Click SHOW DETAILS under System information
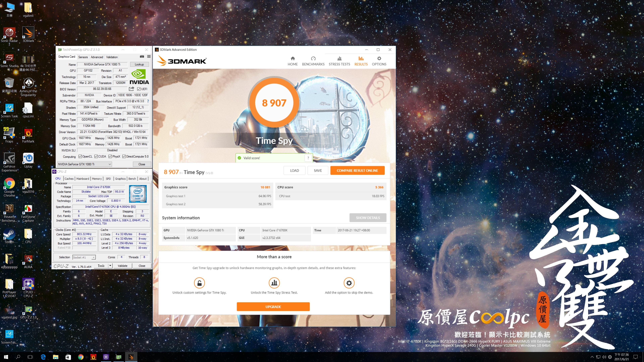The height and width of the screenshot is (362, 644). click(x=368, y=218)
